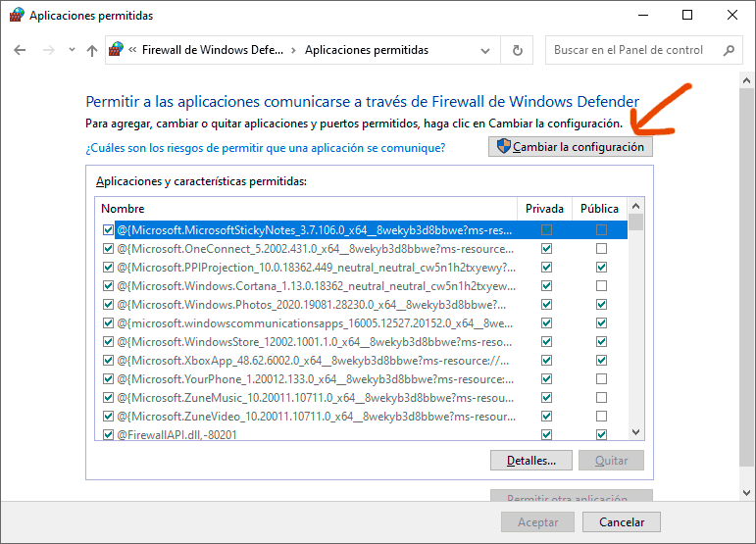Click the title bar firewall icon

click(x=17, y=15)
